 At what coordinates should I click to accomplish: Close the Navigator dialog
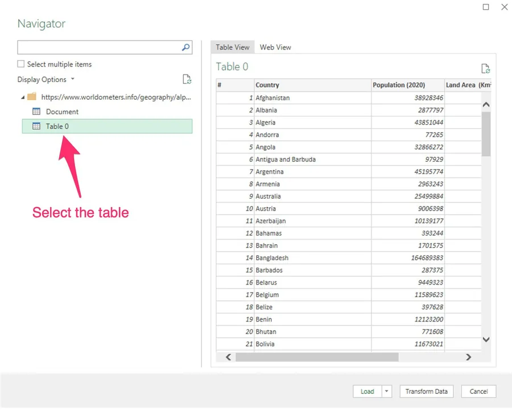[x=504, y=7]
